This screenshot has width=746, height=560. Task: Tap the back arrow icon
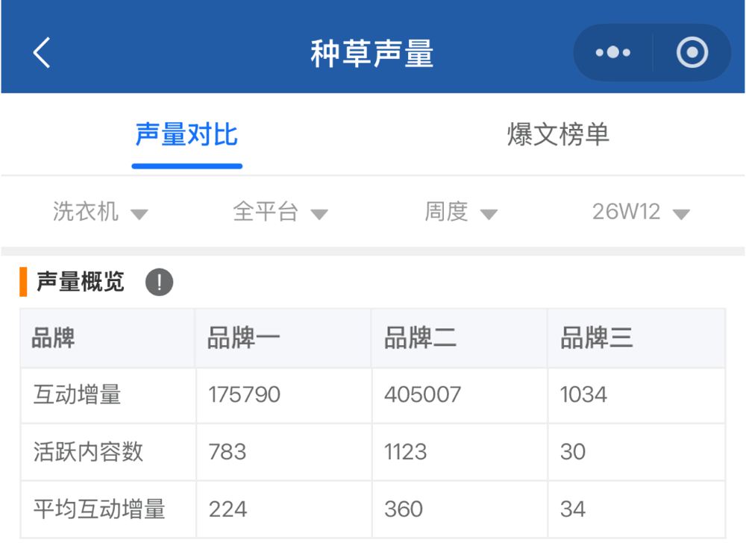coord(42,53)
